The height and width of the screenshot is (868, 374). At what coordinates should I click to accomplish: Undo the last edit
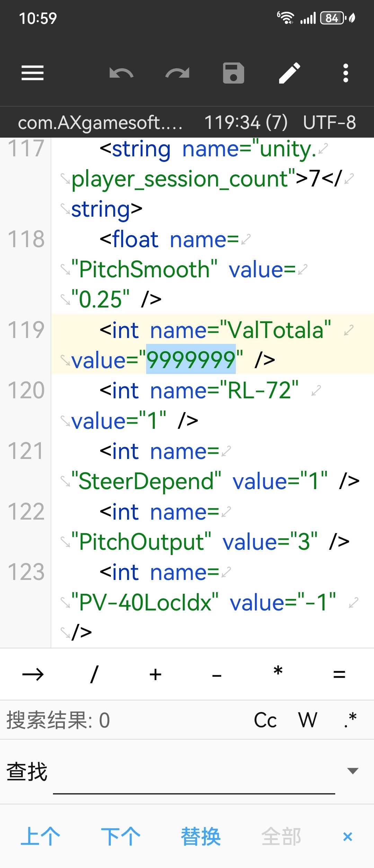(x=121, y=73)
